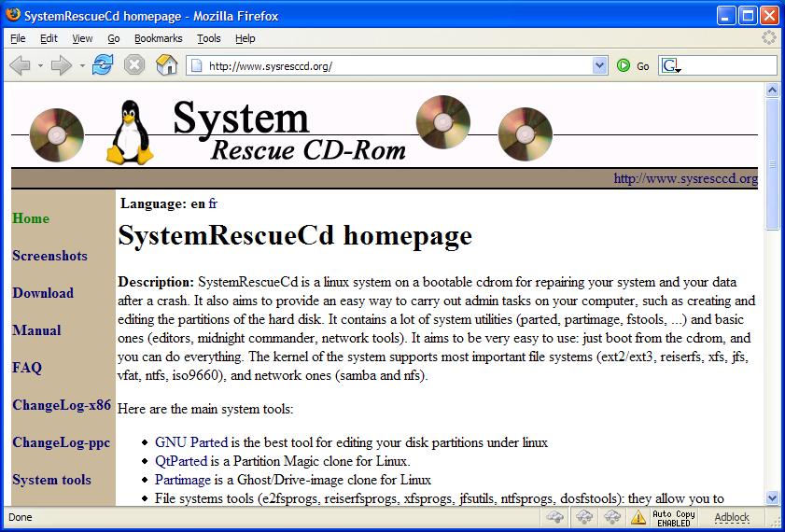Open the Adblock status bar panel
Screen dimensions: 785x532
[x=732, y=517]
